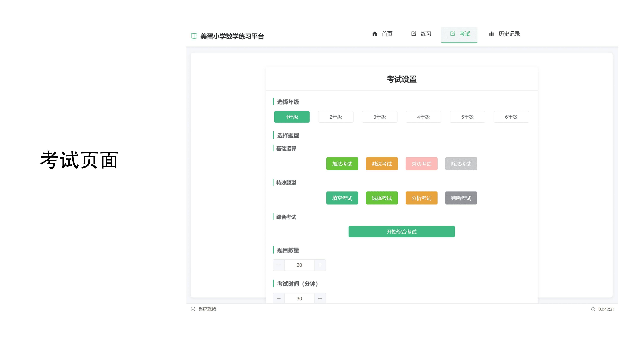The height and width of the screenshot is (339, 644).
Task: Click the book logo icon
Action: tap(194, 36)
